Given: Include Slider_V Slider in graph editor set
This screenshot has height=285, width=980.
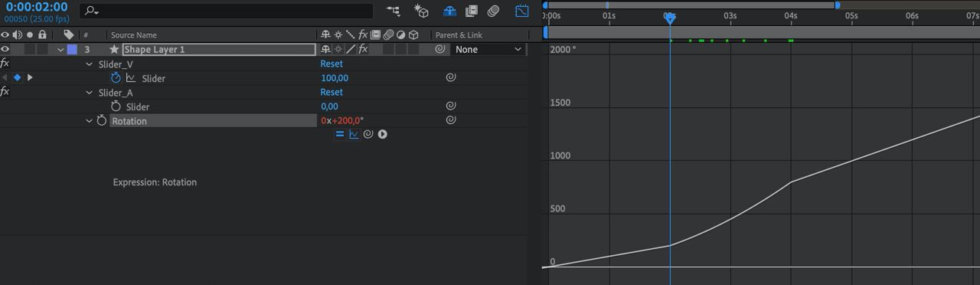Looking at the screenshot, I should point(130,77).
